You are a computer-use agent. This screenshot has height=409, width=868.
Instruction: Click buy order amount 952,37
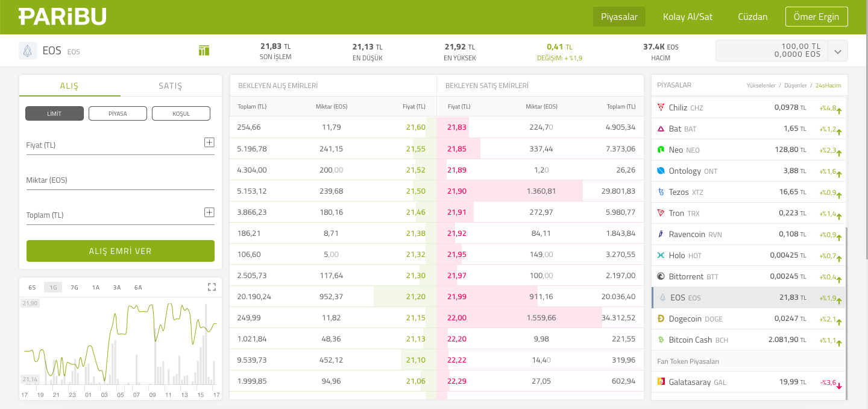coord(332,296)
